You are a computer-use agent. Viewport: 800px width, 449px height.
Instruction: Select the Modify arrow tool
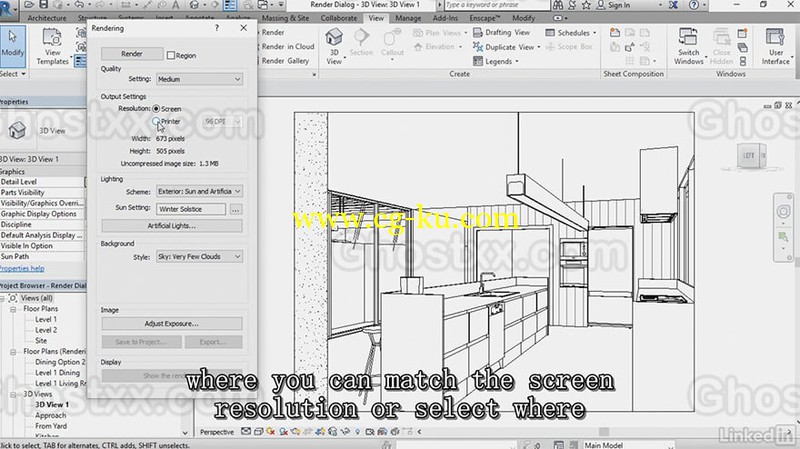click(12, 44)
